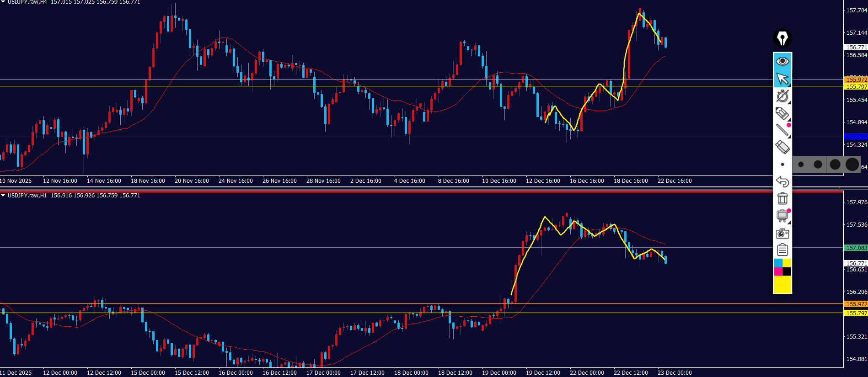Choose the largest brush size dot

point(852,165)
